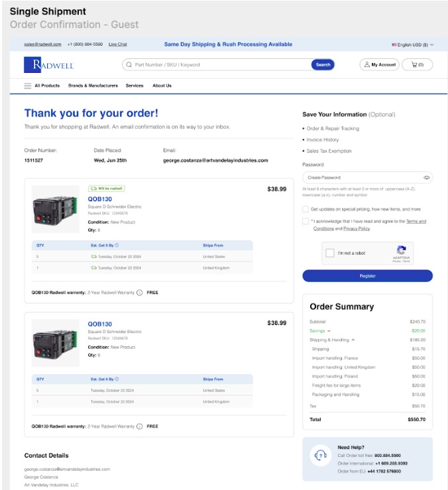
Task: Click the Need Help headset icon
Action: click(x=320, y=456)
